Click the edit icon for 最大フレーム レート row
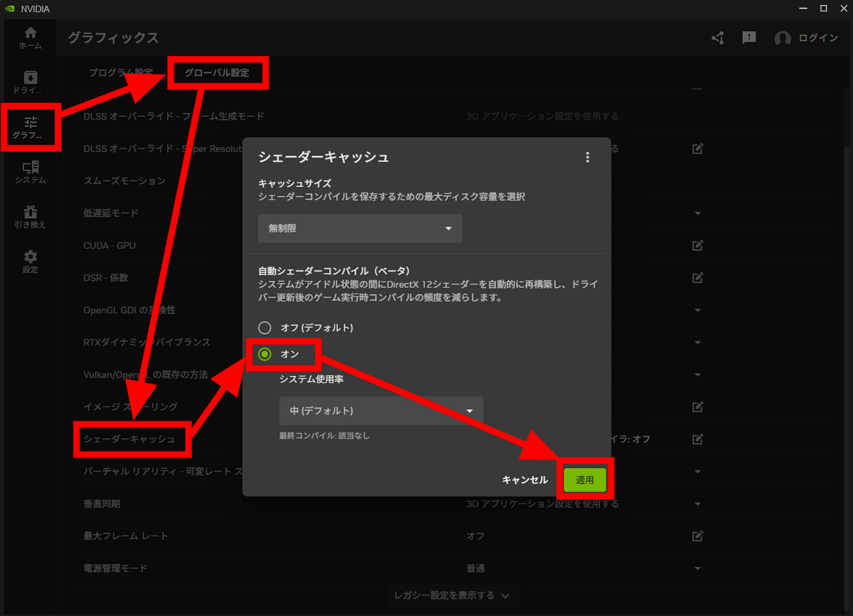Viewport: 853px width, 616px height. point(698,536)
